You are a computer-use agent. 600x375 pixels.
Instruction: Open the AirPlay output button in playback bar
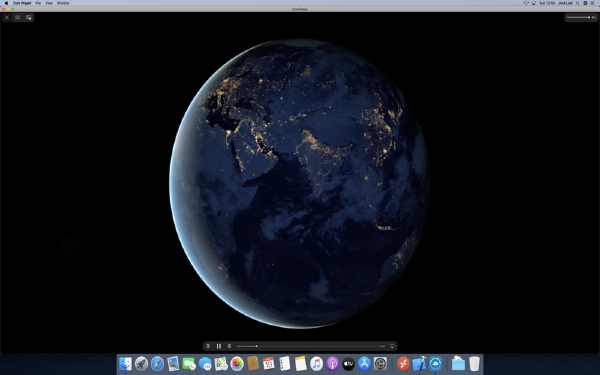pos(392,346)
